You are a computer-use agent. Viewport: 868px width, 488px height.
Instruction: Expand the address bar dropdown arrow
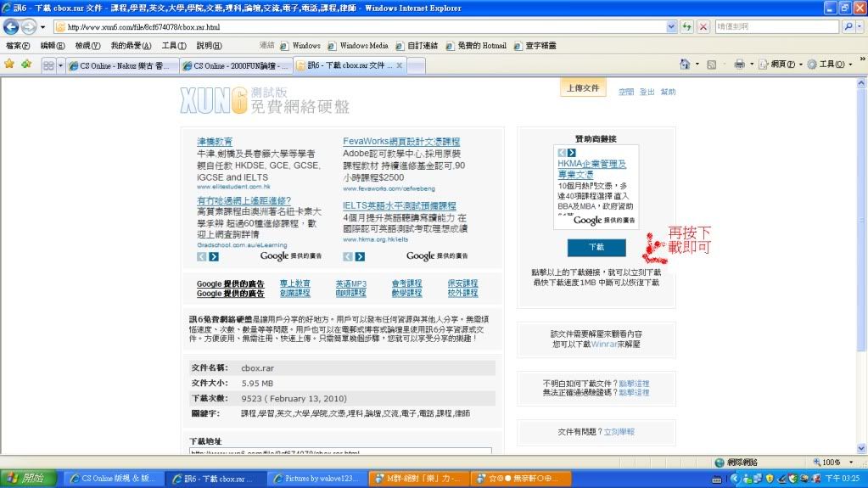671,27
